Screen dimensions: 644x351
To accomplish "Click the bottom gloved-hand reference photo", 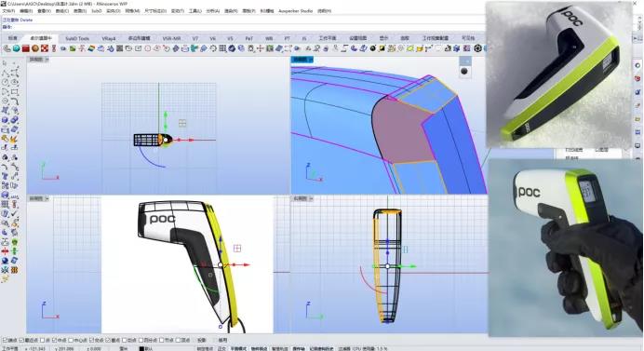I will tap(566, 248).
